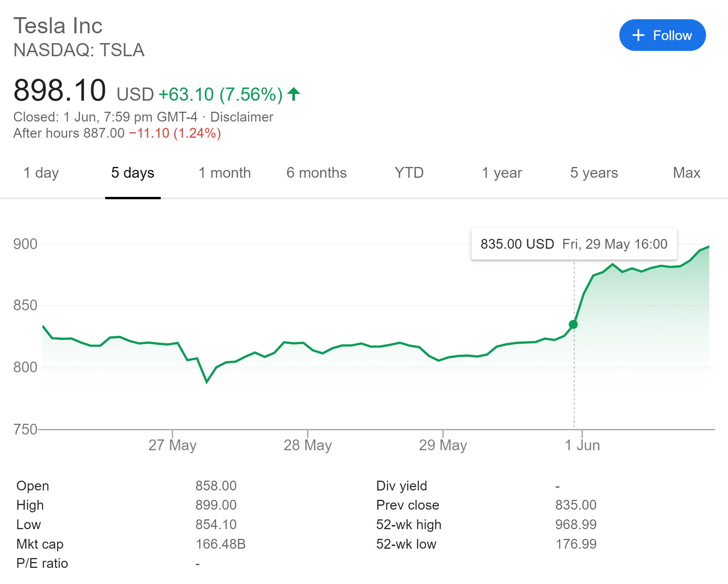Switch to the 1 year tab

502,173
